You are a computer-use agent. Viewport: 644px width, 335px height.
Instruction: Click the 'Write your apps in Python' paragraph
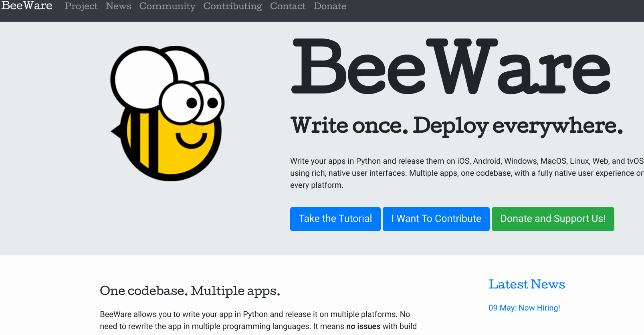click(x=467, y=173)
